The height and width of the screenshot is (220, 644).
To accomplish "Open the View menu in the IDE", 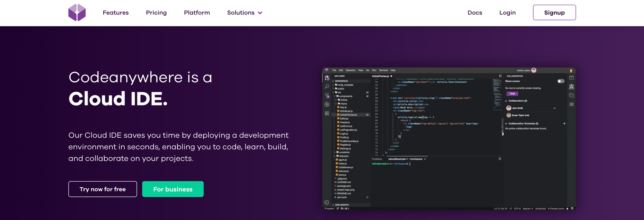I will (361, 70).
